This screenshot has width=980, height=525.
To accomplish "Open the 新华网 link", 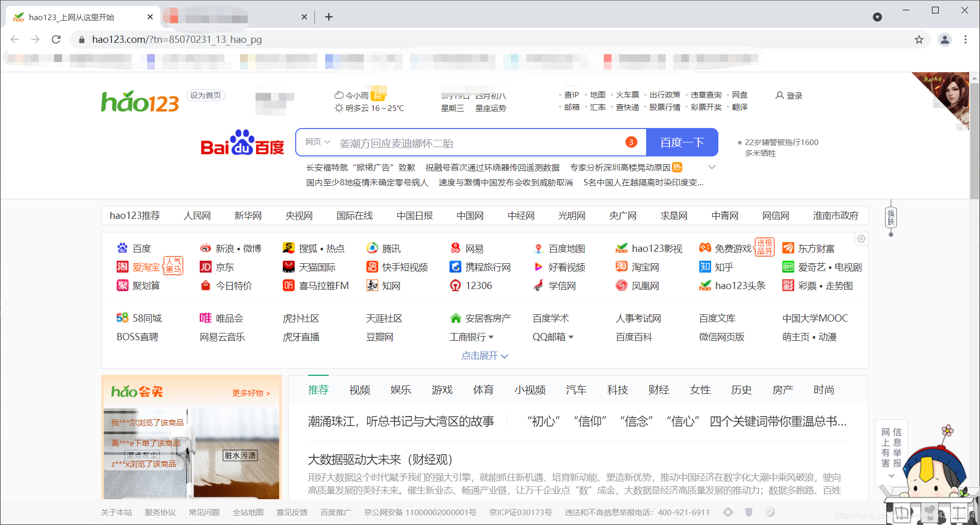I will (x=248, y=215).
